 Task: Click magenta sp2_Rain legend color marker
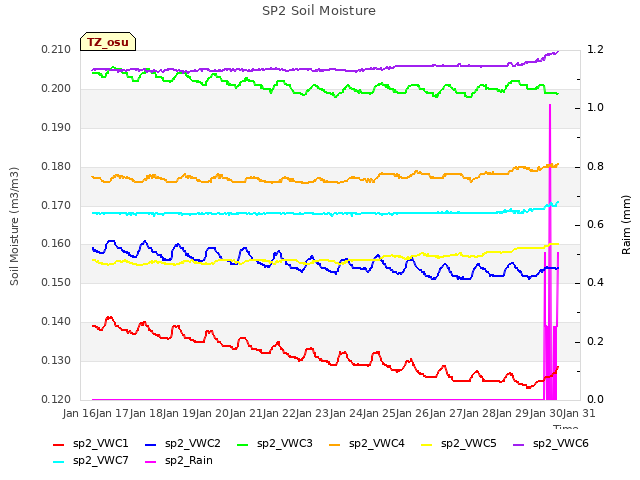(151, 462)
